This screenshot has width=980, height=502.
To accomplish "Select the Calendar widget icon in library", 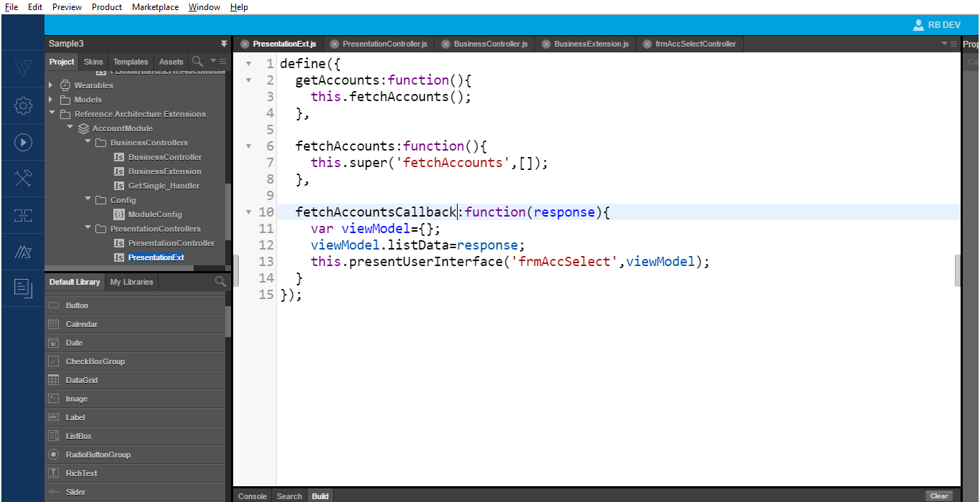I will point(53,324).
